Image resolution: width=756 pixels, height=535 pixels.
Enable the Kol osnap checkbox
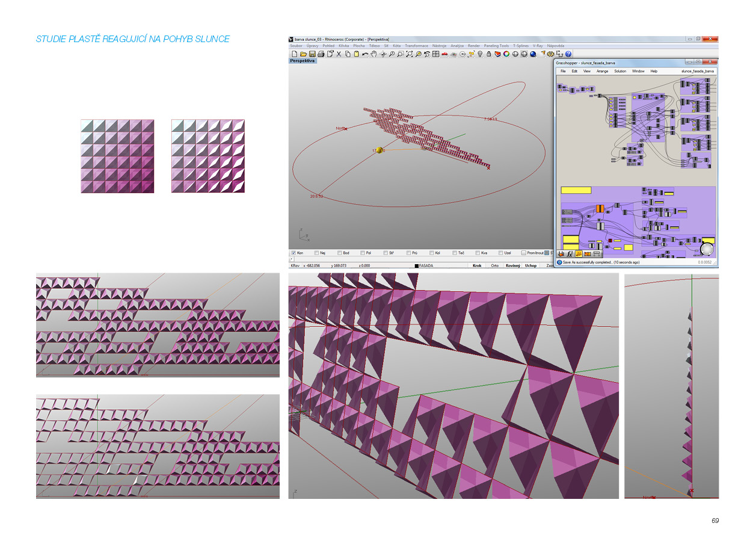tap(431, 253)
